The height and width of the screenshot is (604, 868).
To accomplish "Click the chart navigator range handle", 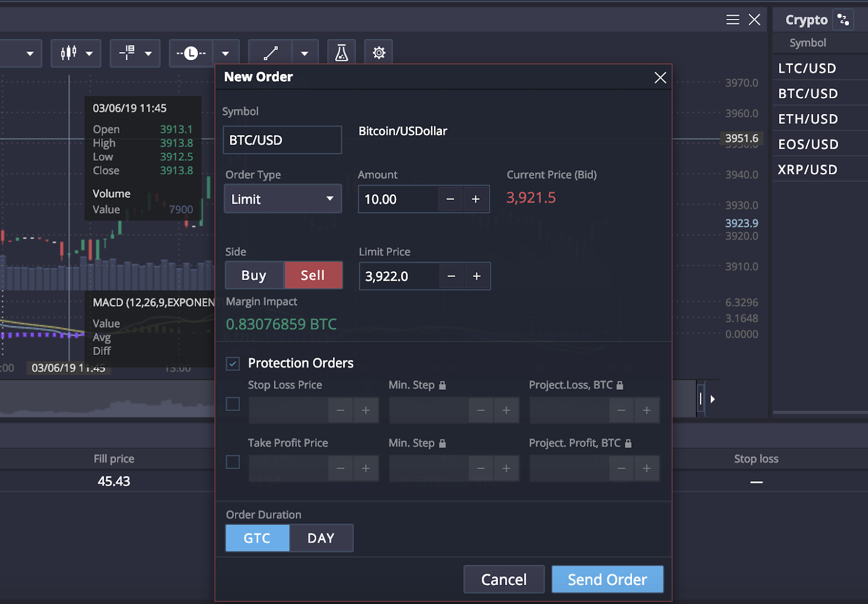I will 701,399.
